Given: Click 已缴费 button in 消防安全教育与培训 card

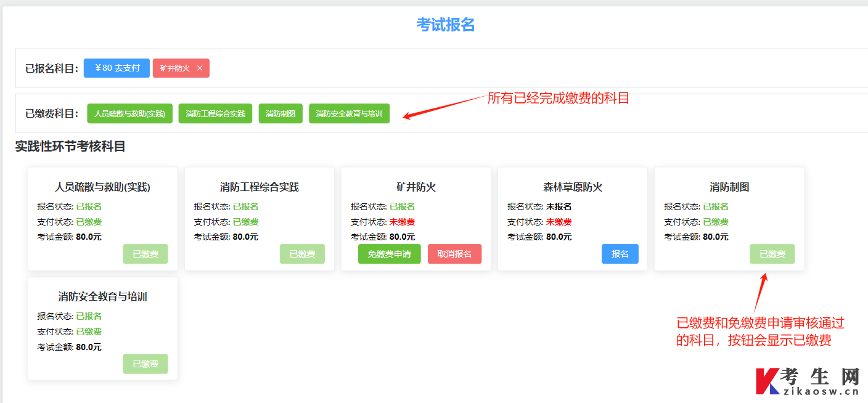Looking at the screenshot, I should pos(145,364).
